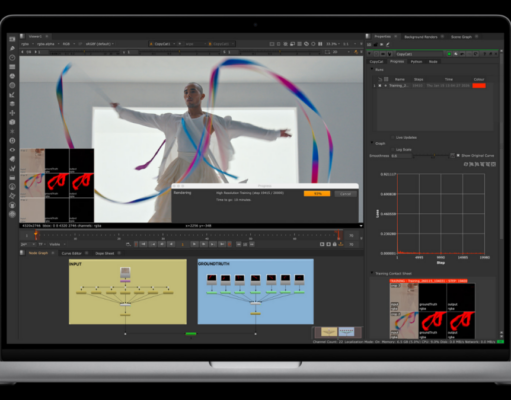This screenshot has width=511, height=400.
Task: Jump to the last frame
Action: (x=222, y=244)
